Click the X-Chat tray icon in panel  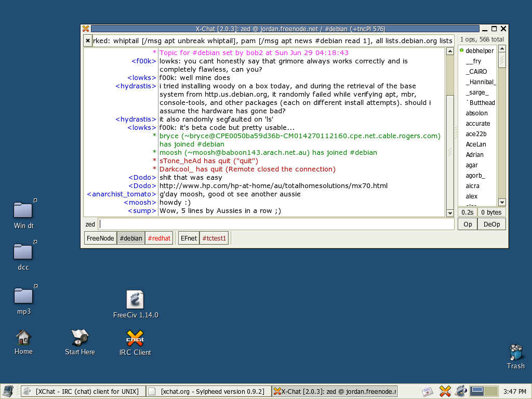pos(445,391)
